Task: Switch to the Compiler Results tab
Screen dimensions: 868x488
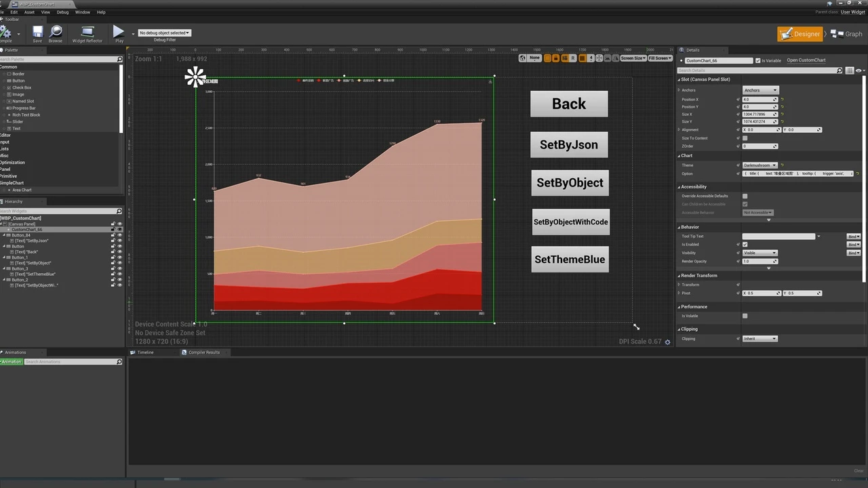Action: coord(203,352)
